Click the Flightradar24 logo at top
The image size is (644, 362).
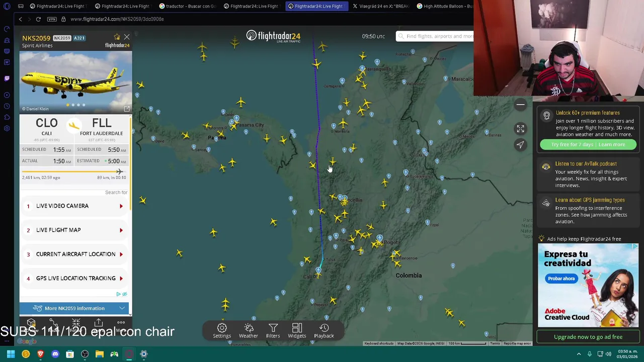click(x=273, y=36)
